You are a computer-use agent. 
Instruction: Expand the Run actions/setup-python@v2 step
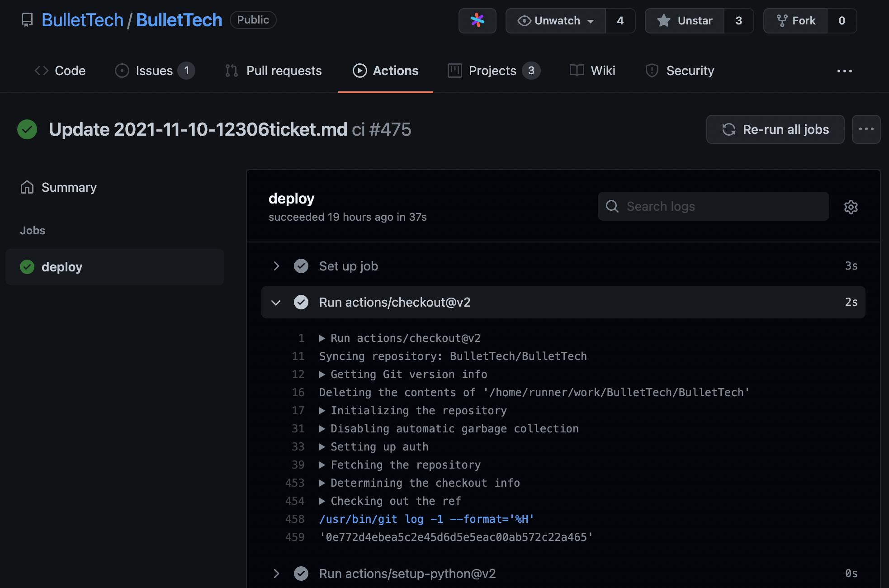275,572
